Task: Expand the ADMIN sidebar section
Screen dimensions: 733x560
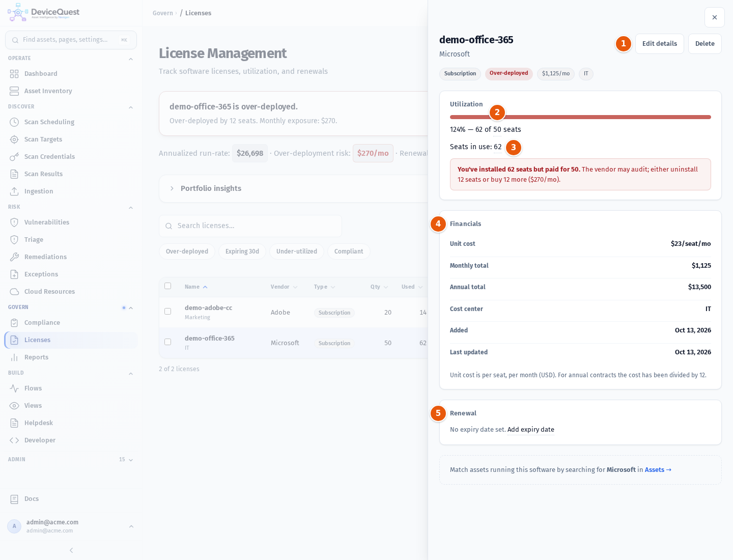Action: tap(131, 460)
